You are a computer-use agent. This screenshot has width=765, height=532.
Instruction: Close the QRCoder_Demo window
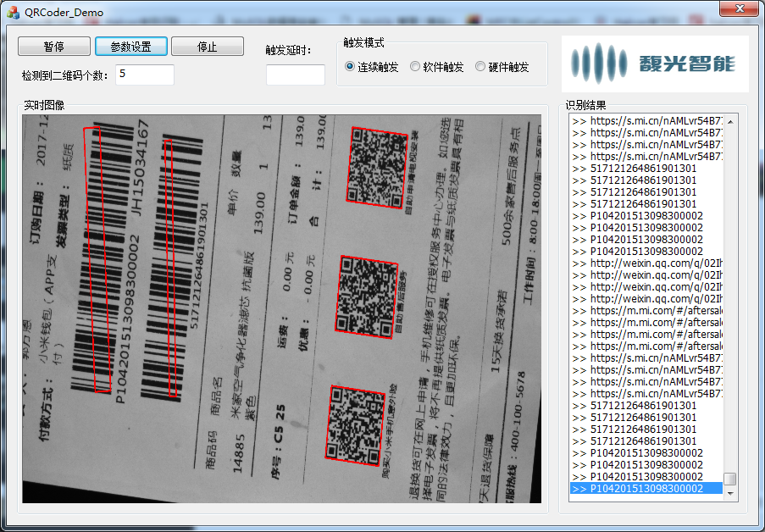[739, 8]
